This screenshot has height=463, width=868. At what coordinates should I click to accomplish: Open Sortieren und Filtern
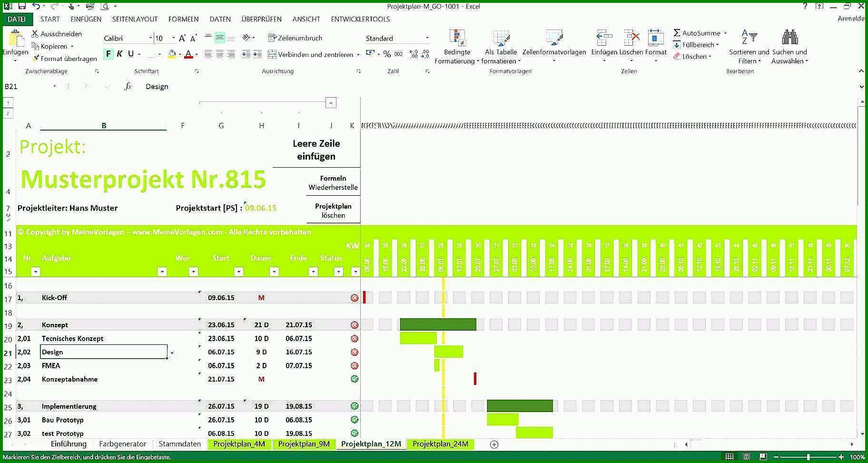(x=749, y=47)
